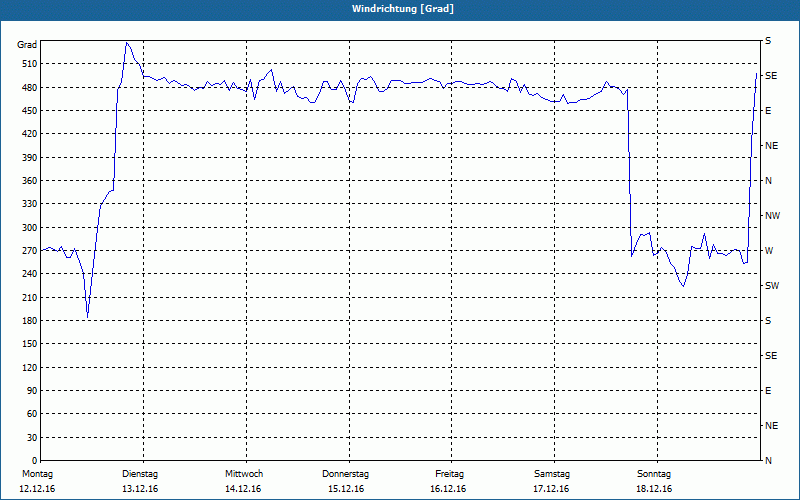The height and width of the screenshot is (500, 800).
Task: Click the date '16.12.16'
Action: [448, 489]
